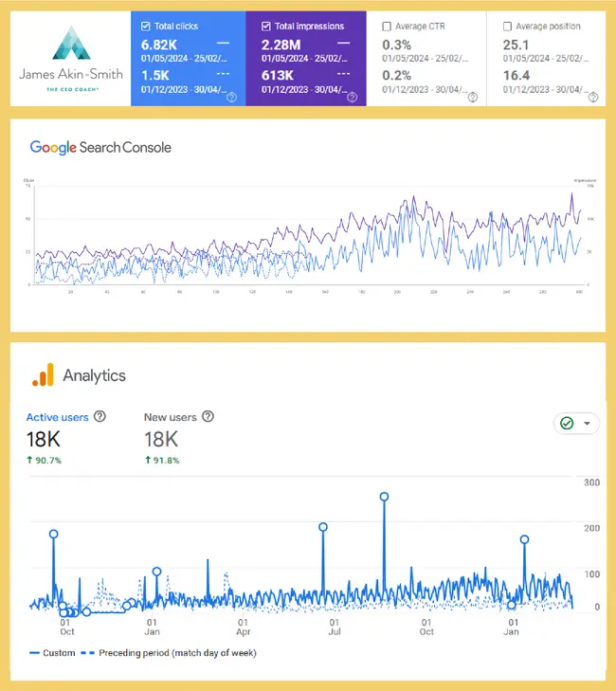This screenshot has height=691, width=616.
Task: Click the 613K previous impressions value
Action: pyautogui.click(x=278, y=76)
